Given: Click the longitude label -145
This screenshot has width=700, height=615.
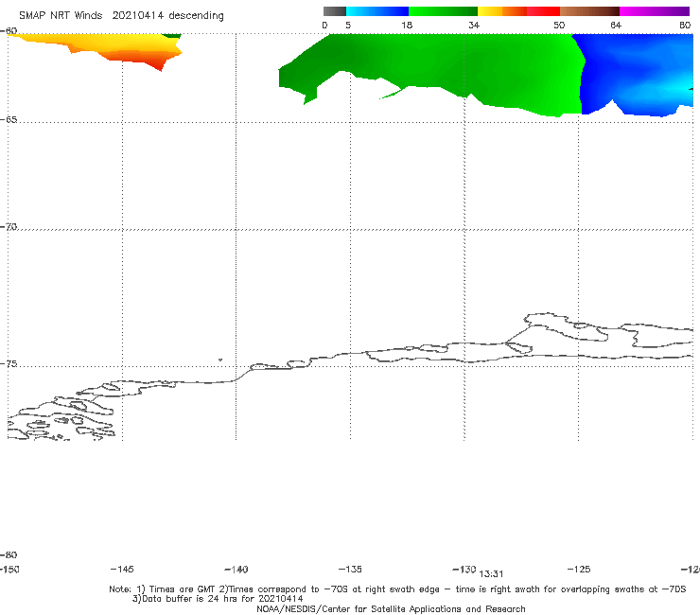Looking at the screenshot, I should point(122,569).
